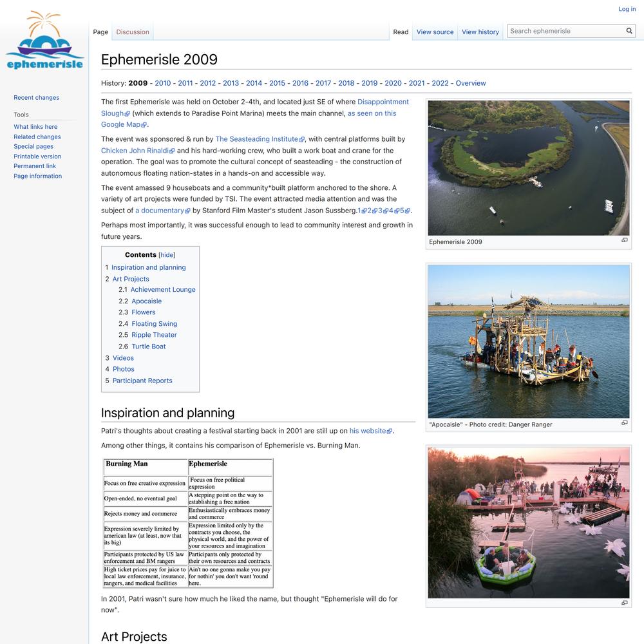Jump to Participant Reports section
Viewport: 644px width, 644px height.
point(142,381)
